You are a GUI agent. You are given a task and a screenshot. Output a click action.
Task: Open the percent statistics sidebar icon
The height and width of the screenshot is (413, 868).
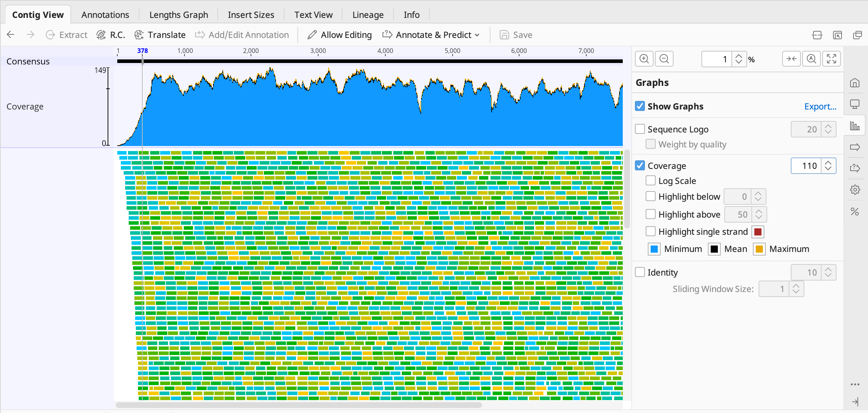click(855, 212)
